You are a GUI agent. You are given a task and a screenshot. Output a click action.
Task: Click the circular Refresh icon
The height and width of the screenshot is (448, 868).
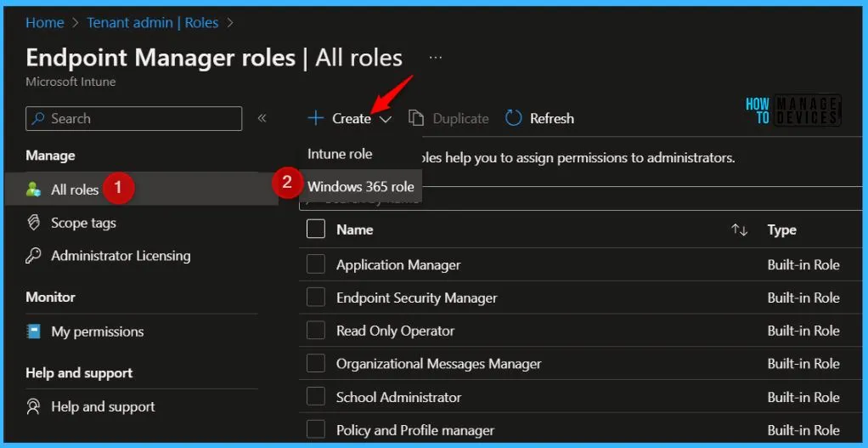tap(514, 118)
